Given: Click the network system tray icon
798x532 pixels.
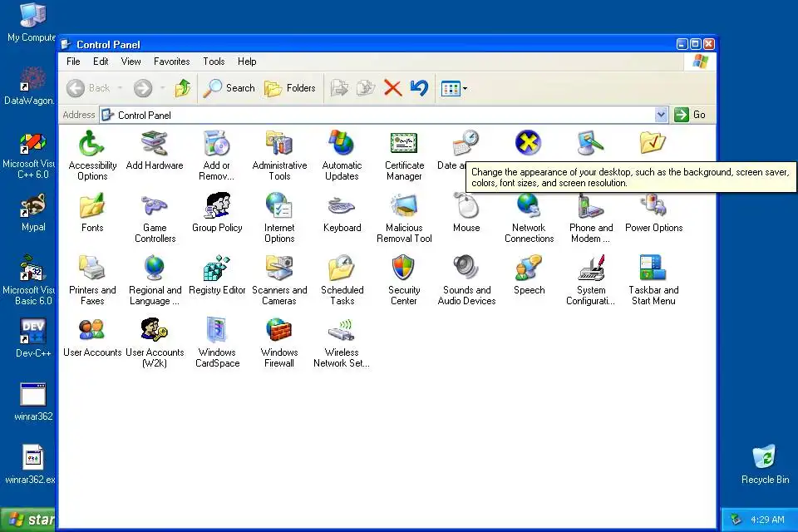Looking at the screenshot, I should tap(736, 520).
